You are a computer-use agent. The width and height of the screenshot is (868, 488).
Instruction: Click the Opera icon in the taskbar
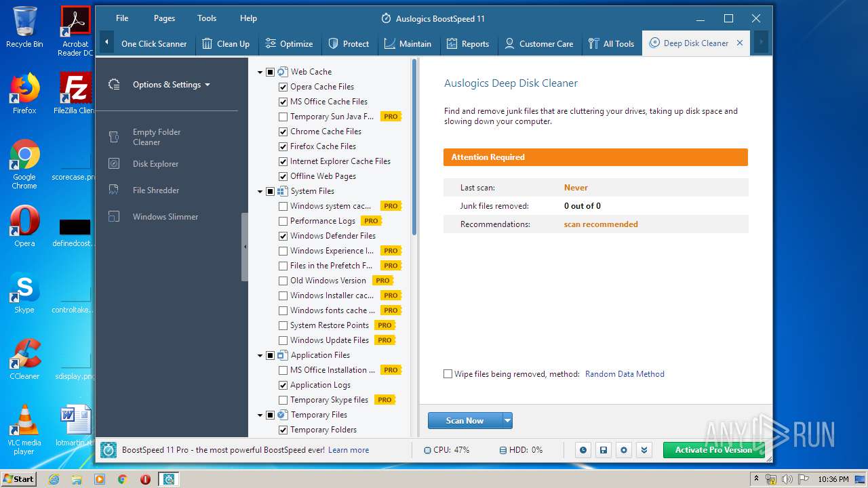[x=145, y=479]
